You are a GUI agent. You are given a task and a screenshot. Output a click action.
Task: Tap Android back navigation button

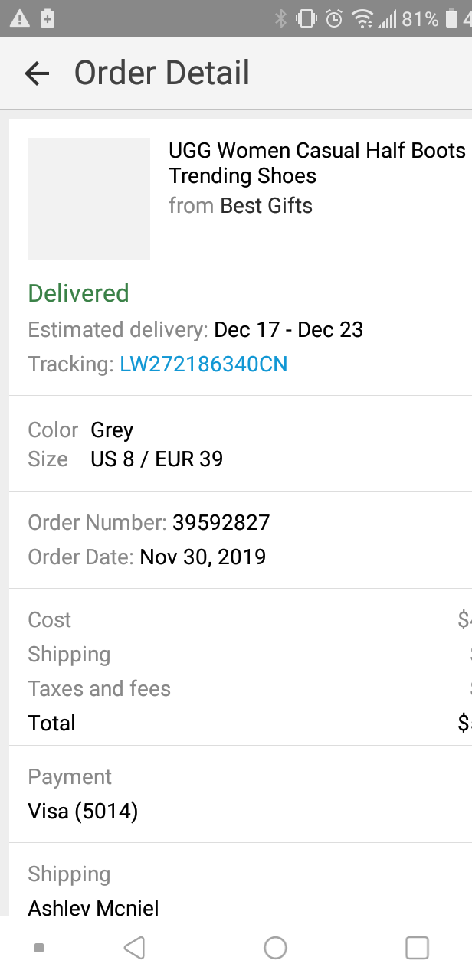134,948
